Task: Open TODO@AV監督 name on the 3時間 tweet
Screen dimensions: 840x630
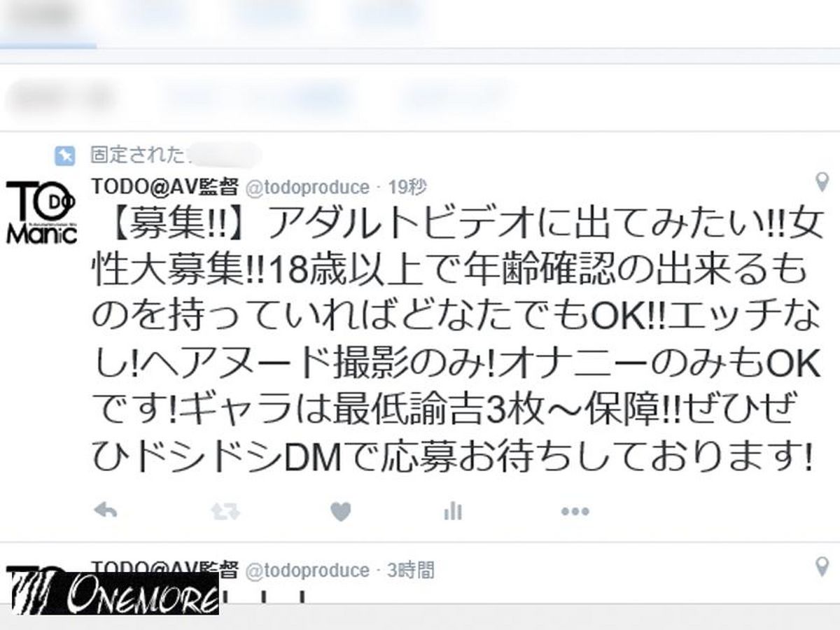Action: tap(165, 568)
